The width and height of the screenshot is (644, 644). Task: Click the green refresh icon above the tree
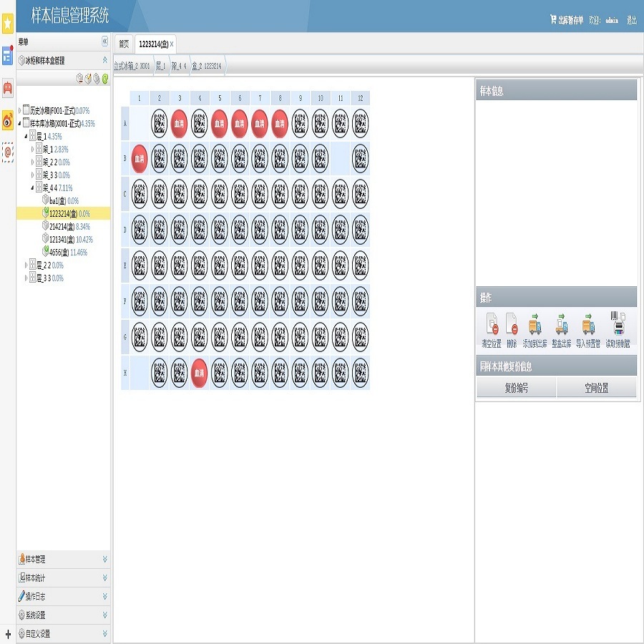[105, 79]
